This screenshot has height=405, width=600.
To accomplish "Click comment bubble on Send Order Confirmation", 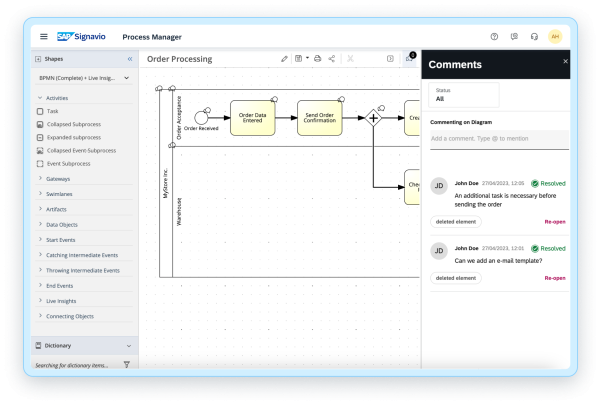I will click(x=341, y=100).
